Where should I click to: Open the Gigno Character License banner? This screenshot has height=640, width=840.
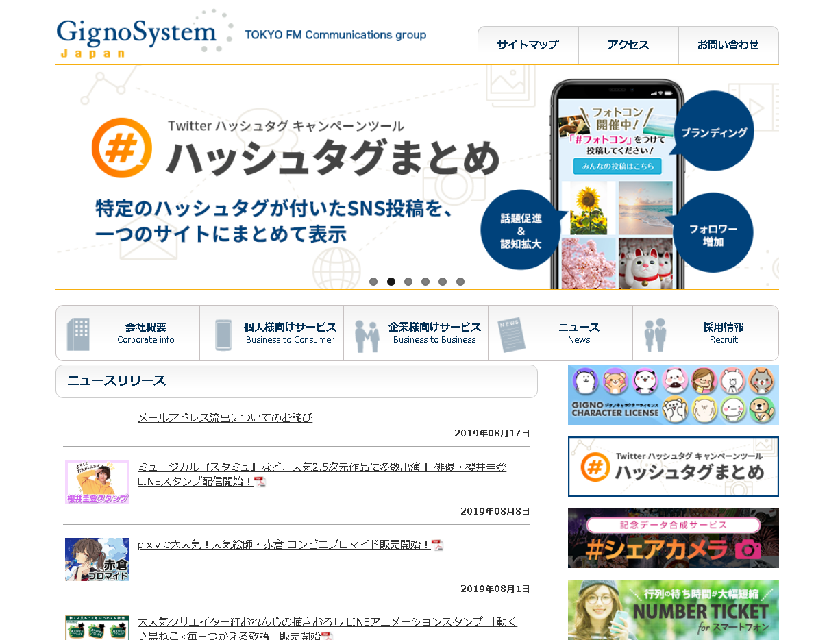click(673, 395)
